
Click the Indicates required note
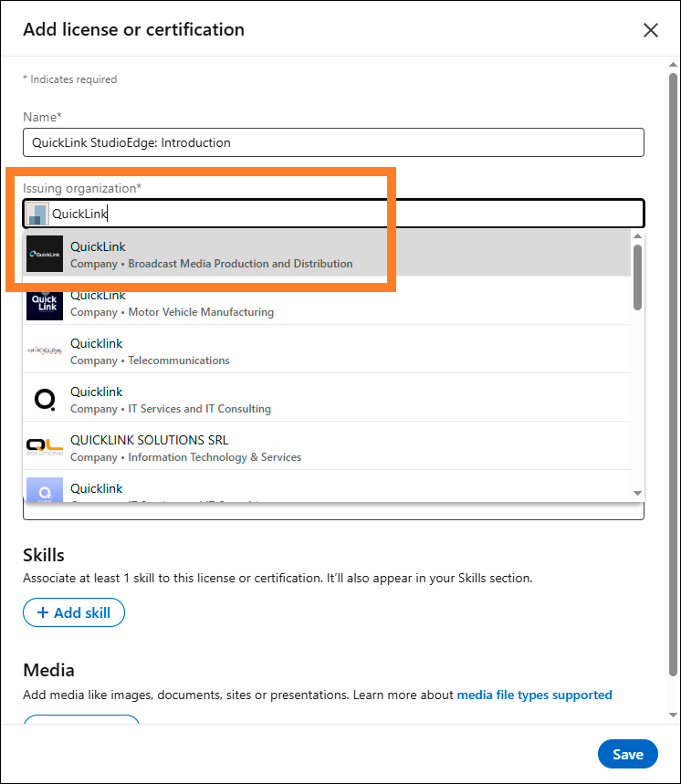click(x=70, y=79)
